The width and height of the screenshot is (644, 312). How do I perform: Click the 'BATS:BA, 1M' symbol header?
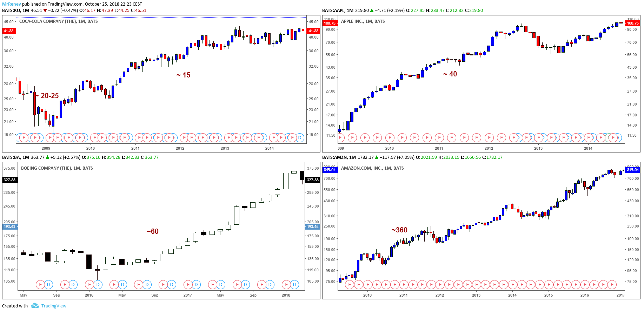point(15,157)
